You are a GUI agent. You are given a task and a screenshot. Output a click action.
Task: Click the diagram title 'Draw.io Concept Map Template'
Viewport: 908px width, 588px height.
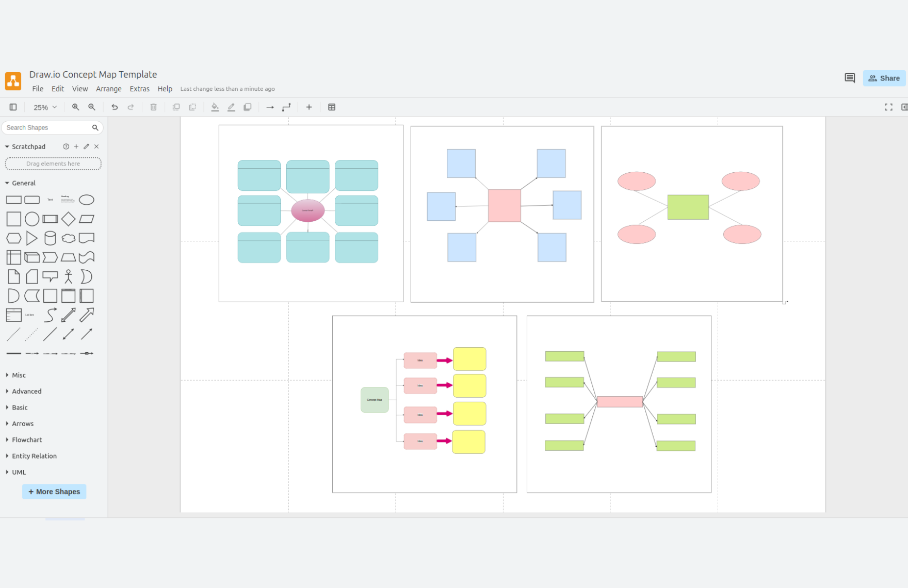[x=93, y=74]
